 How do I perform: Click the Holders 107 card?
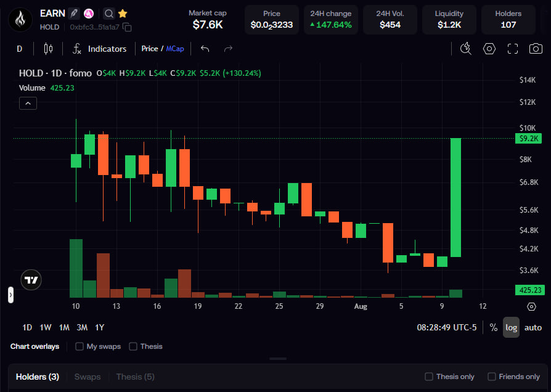[508, 20]
